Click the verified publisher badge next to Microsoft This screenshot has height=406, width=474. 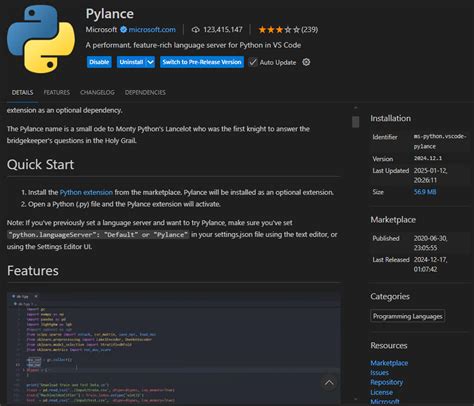point(123,30)
